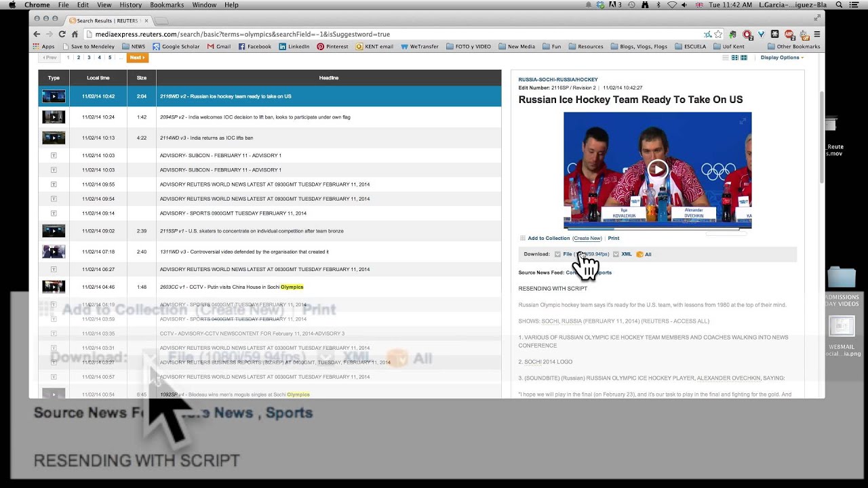
Task: Open the ESCUELA bookmarks folder
Action: click(x=690, y=47)
